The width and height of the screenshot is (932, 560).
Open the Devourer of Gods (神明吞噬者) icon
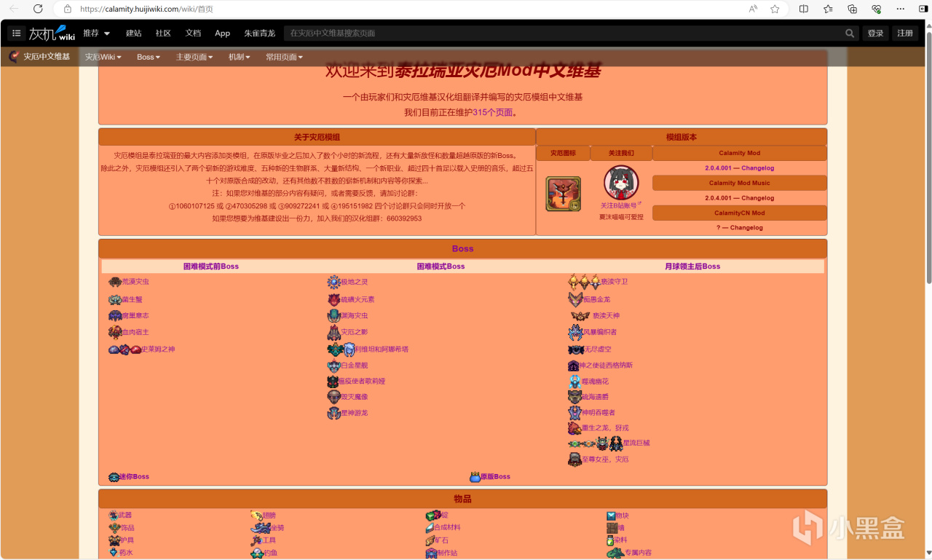coord(574,413)
